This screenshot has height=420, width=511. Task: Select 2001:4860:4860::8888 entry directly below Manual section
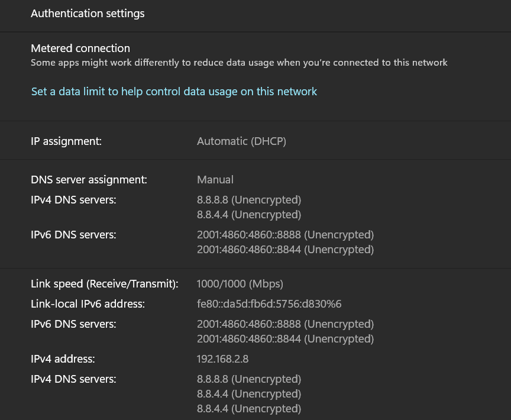[285, 235]
